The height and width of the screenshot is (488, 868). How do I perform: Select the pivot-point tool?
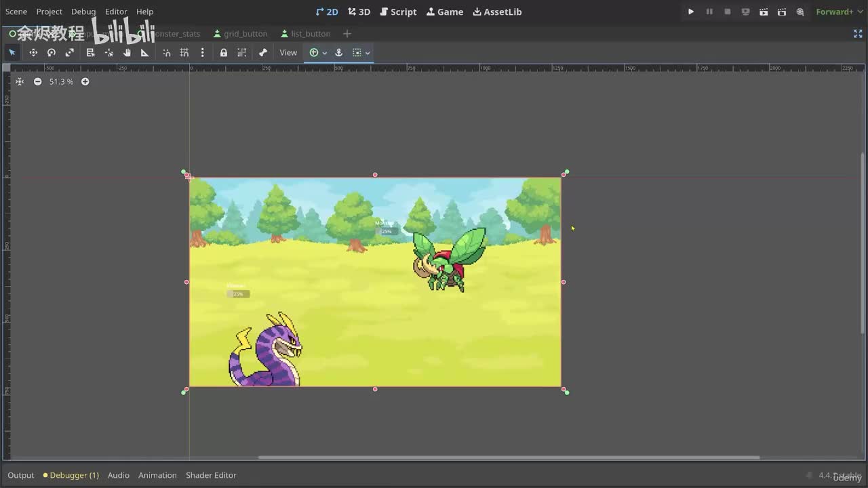[108, 52]
